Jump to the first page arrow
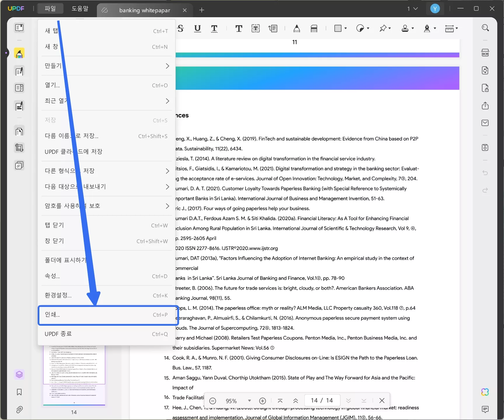The width and height of the screenshot is (504, 420). tap(280, 401)
